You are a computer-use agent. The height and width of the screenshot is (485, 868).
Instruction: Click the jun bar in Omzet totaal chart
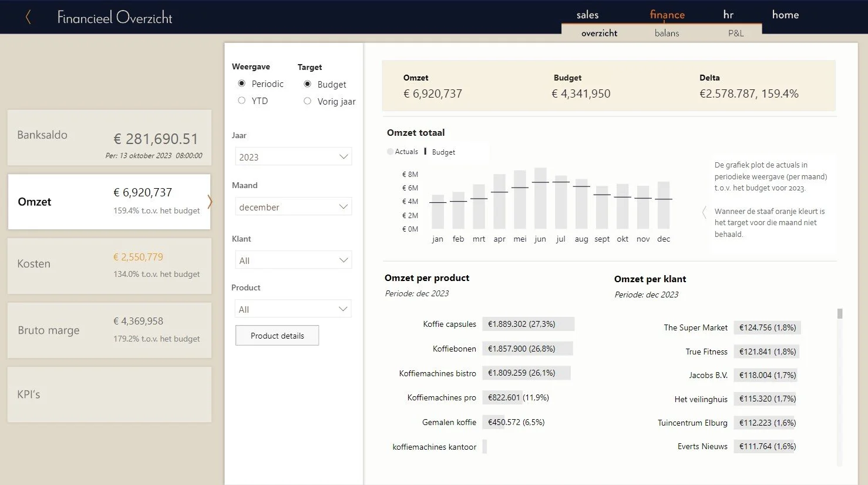540,198
